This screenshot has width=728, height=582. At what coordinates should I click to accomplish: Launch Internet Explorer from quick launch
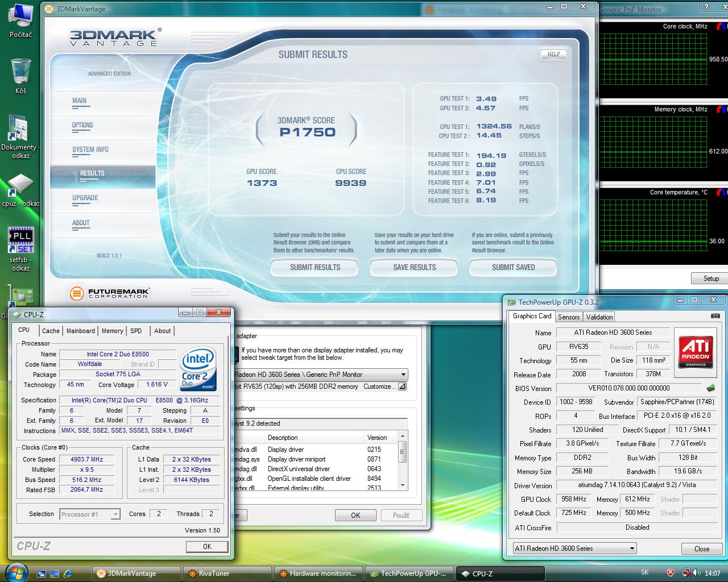tap(69, 573)
